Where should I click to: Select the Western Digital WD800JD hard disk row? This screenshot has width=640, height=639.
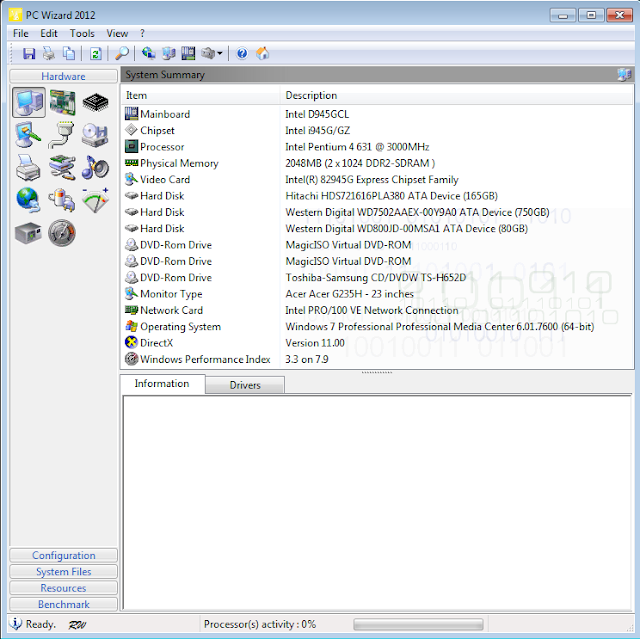coord(377,229)
